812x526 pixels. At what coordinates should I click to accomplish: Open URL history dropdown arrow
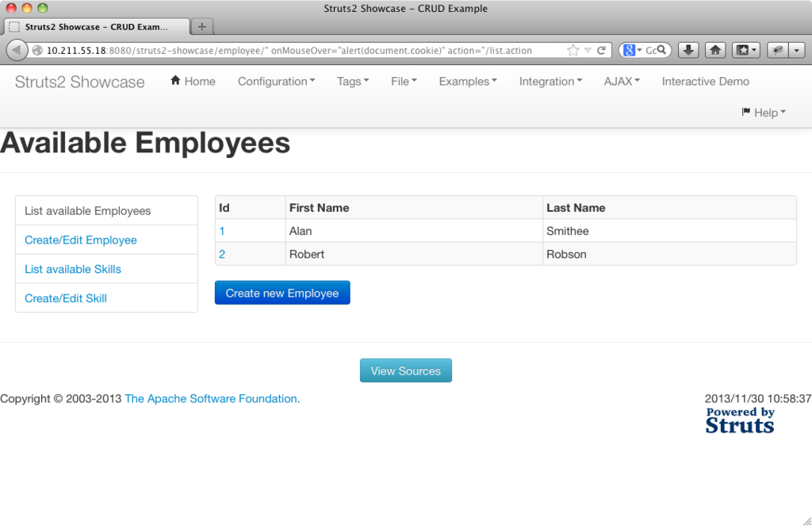(588, 50)
